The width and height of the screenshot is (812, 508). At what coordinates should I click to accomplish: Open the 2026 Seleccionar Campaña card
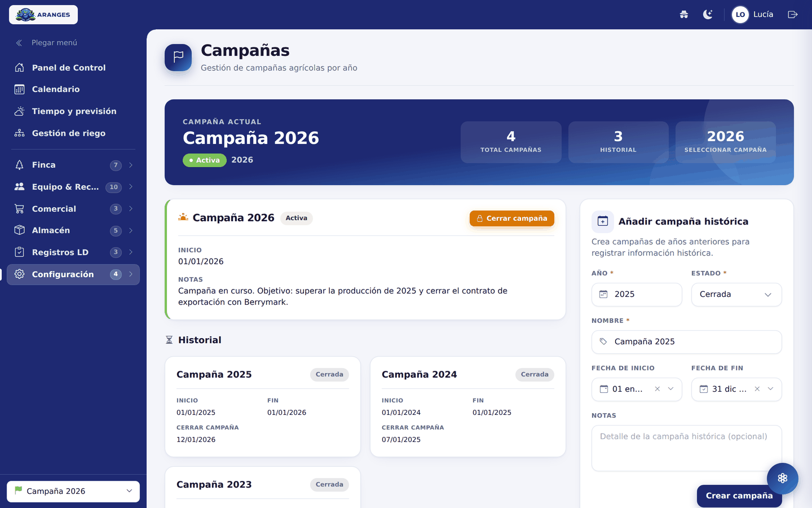726,142
